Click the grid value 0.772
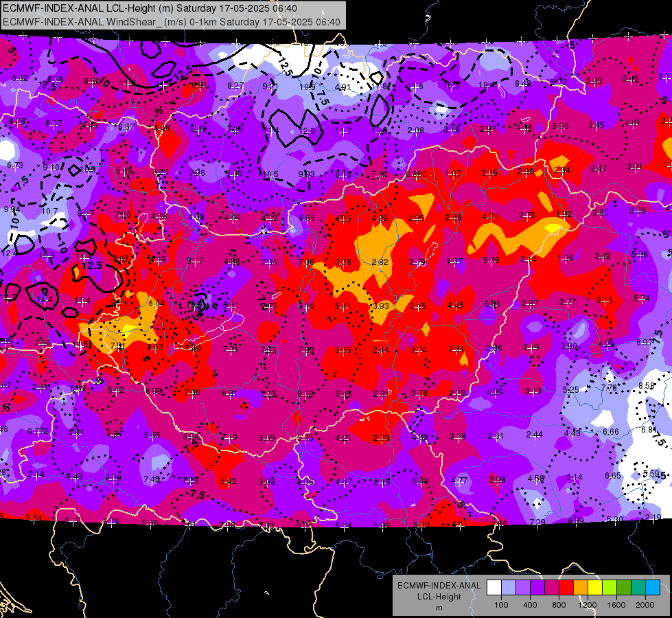672x618 pixels. coord(38,431)
